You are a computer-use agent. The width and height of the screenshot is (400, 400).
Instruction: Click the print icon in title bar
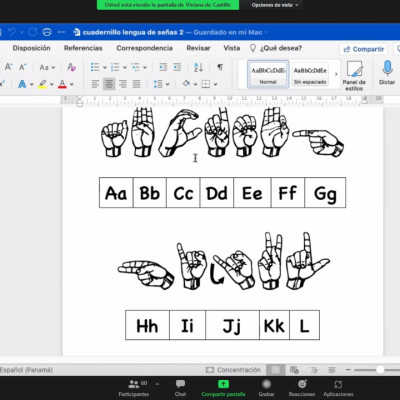coord(47,32)
